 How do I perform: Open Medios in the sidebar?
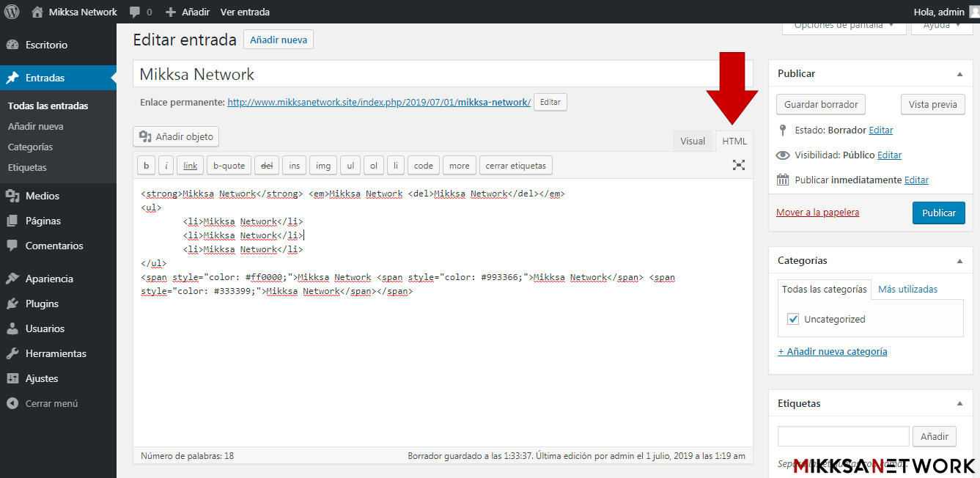coord(42,196)
